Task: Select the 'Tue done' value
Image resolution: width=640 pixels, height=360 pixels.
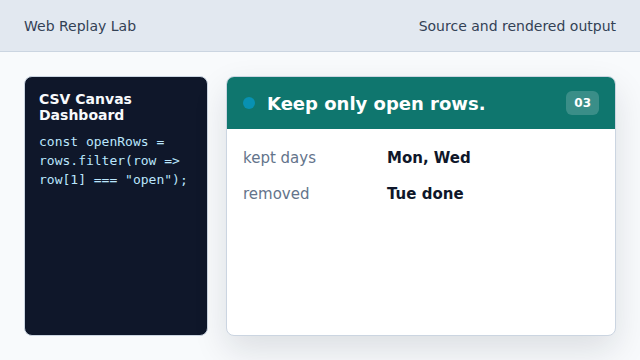Action: pos(425,193)
